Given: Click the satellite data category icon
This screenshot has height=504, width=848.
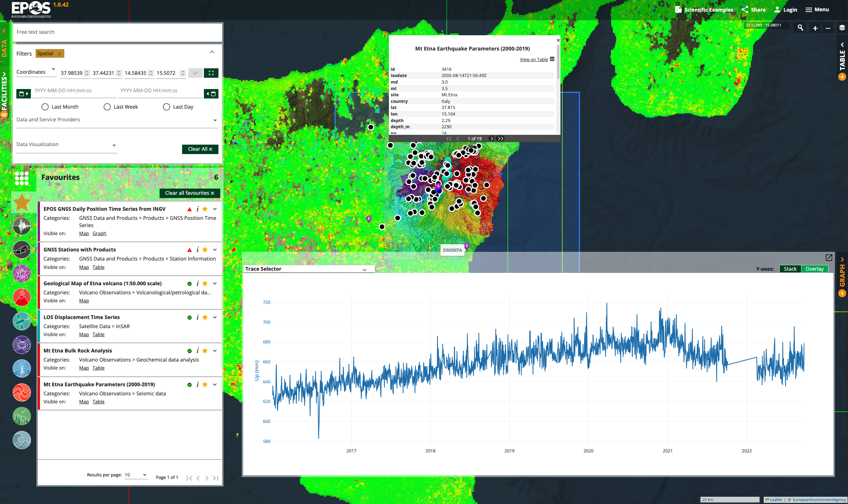Looking at the screenshot, I should click(22, 321).
